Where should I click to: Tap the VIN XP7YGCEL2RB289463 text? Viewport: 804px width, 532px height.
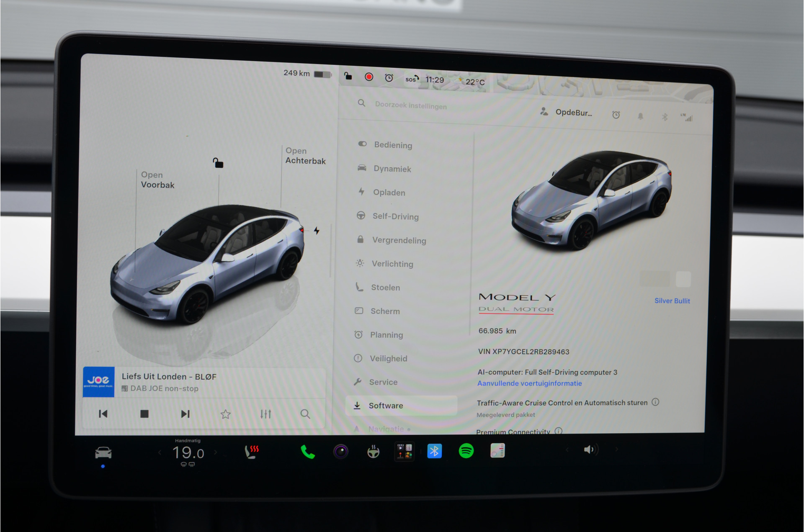[x=524, y=352]
